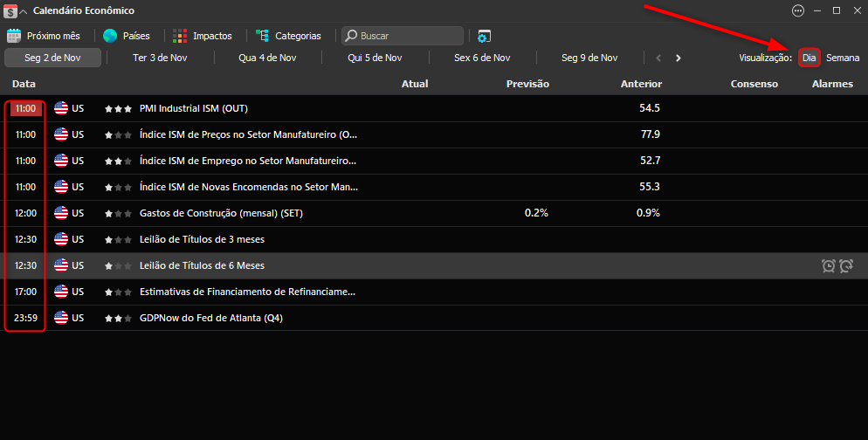Click the magnifier icon in search box
The width and height of the screenshot is (868, 440).
coord(351,36)
